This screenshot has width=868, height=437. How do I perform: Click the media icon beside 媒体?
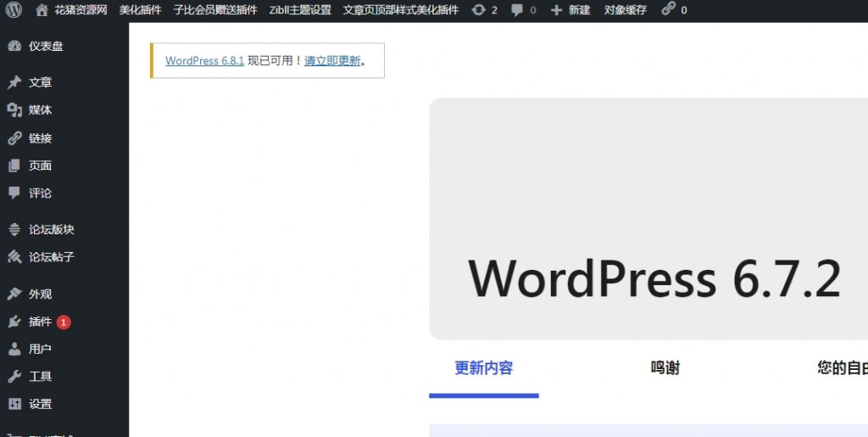point(14,110)
